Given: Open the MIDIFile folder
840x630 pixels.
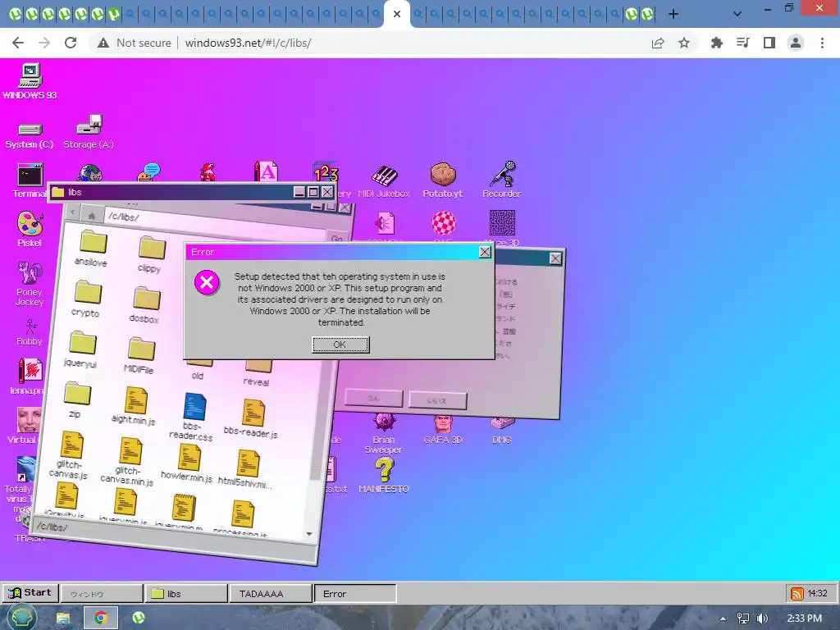Looking at the screenshot, I should point(139,355).
